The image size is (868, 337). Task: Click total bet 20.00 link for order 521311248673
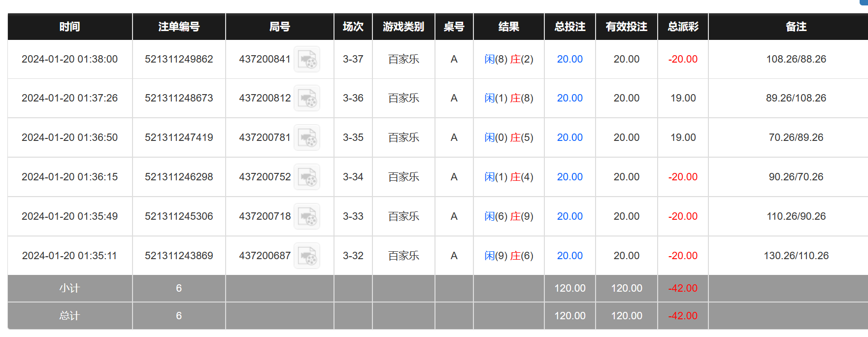pos(569,98)
